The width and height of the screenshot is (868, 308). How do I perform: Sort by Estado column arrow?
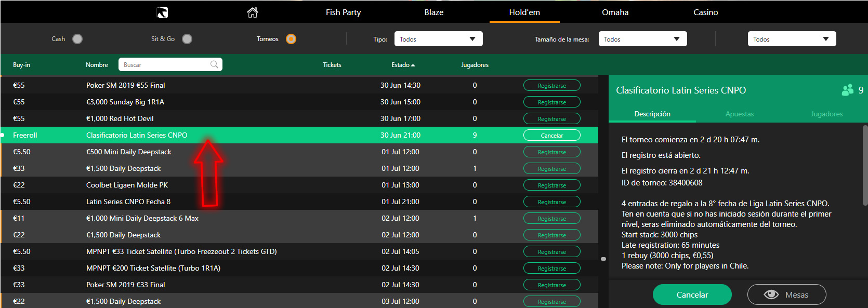413,65
